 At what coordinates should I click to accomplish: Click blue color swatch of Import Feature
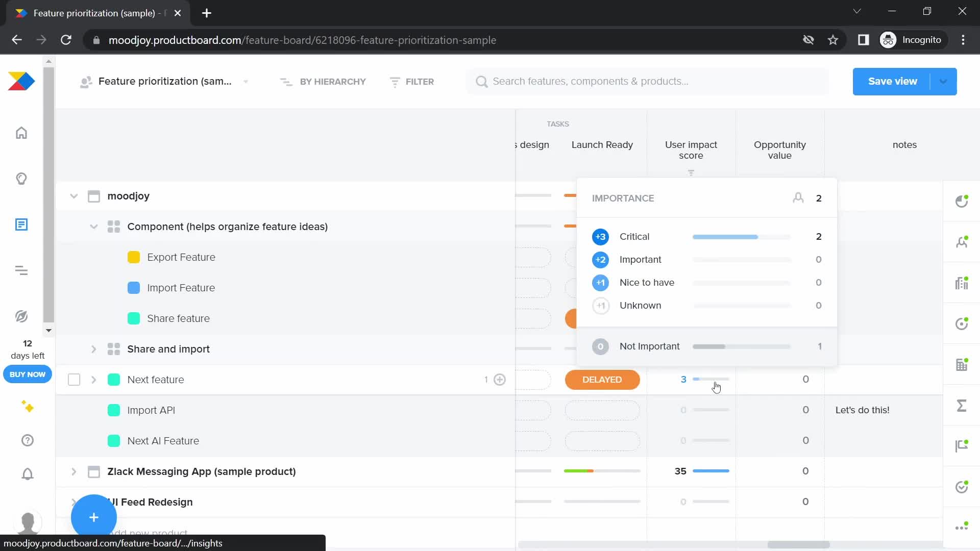tap(134, 288)
